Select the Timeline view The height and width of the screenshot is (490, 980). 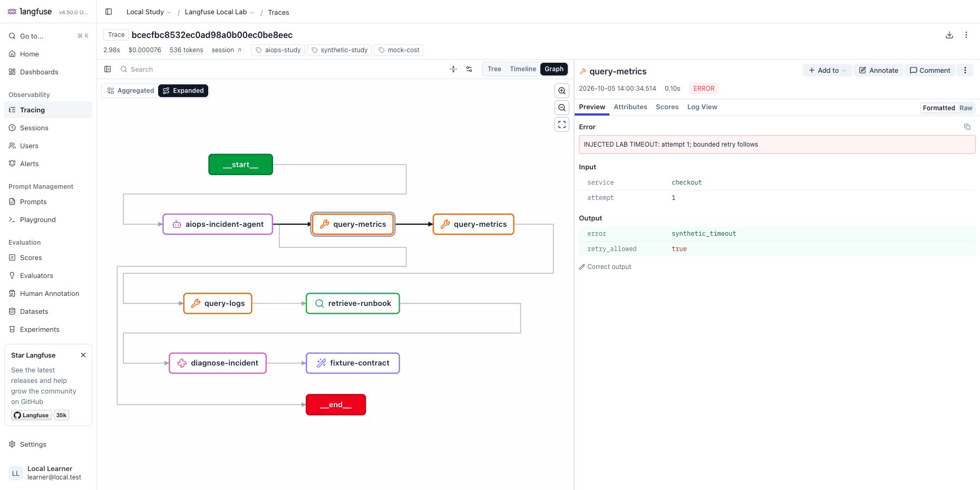coord(523,69)
